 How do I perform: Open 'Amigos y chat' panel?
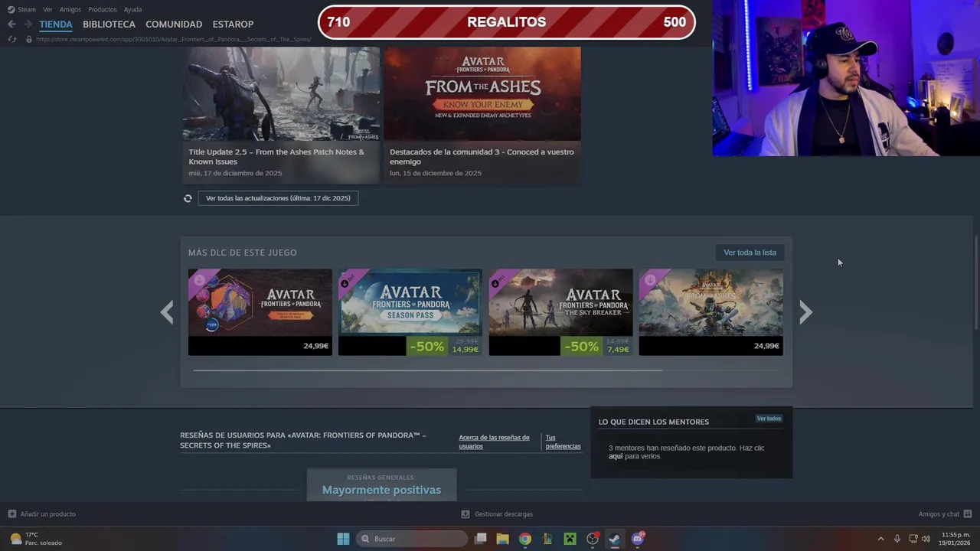pyautogui.click(x=939, y=514)
